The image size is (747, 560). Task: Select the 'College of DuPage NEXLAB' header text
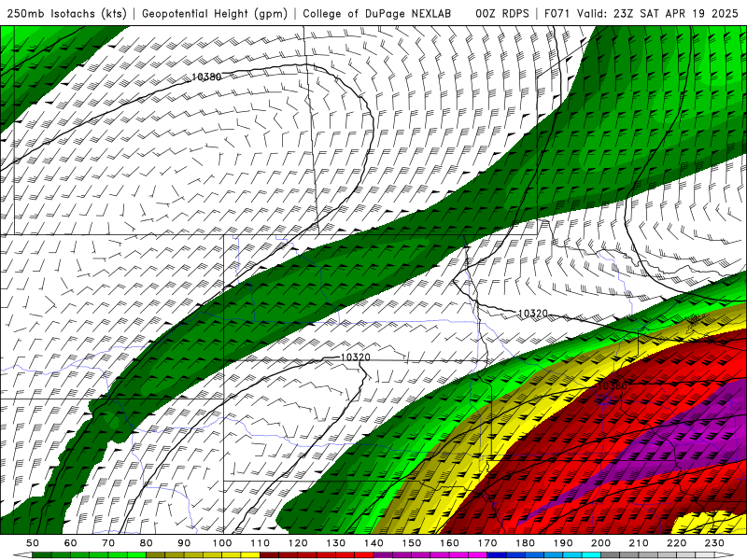click(x=377, y=14)
